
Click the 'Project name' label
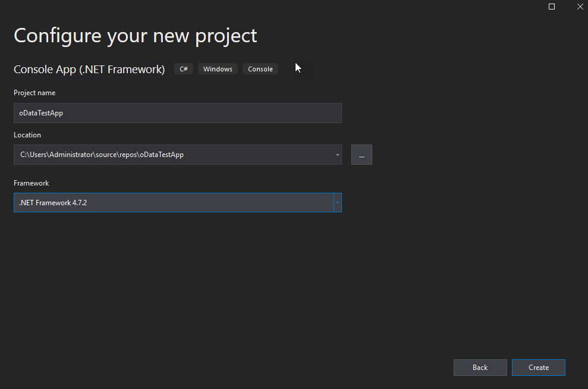click(x=34, y=93)
